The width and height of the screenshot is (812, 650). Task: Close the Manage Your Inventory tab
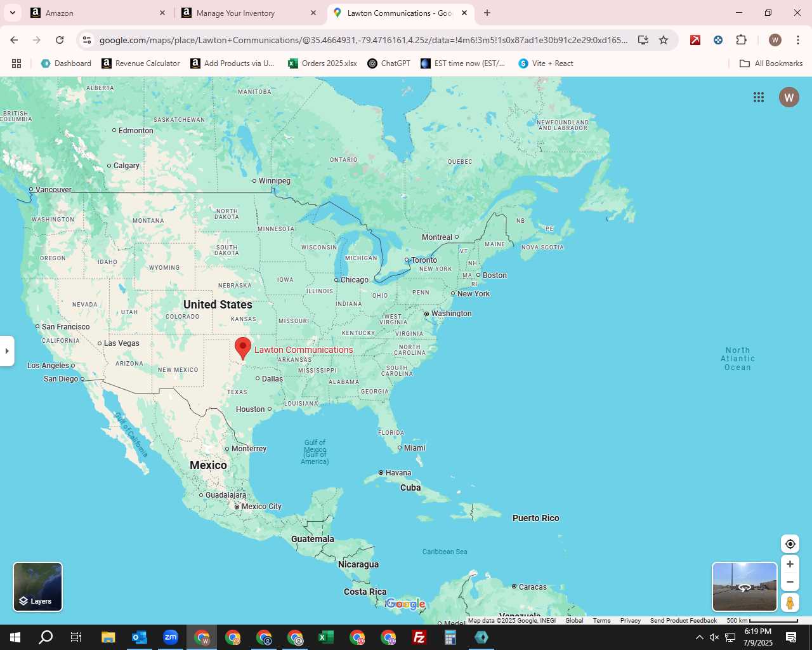pyautogui.click(x=313, y=13)
